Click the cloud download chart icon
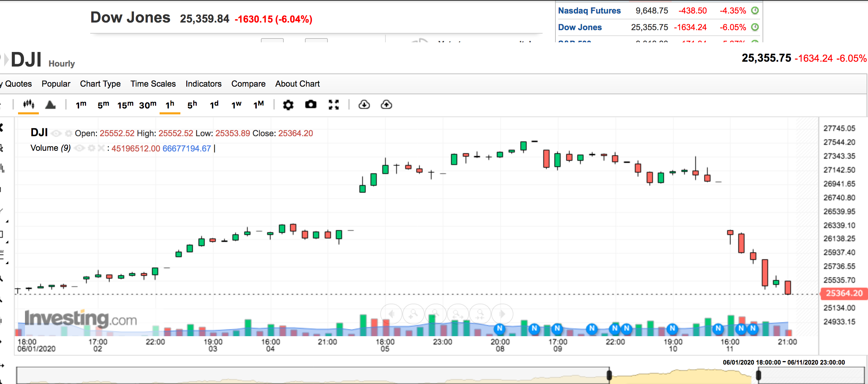The width and height of the screenshot is (868, 384). click(364, 104)
